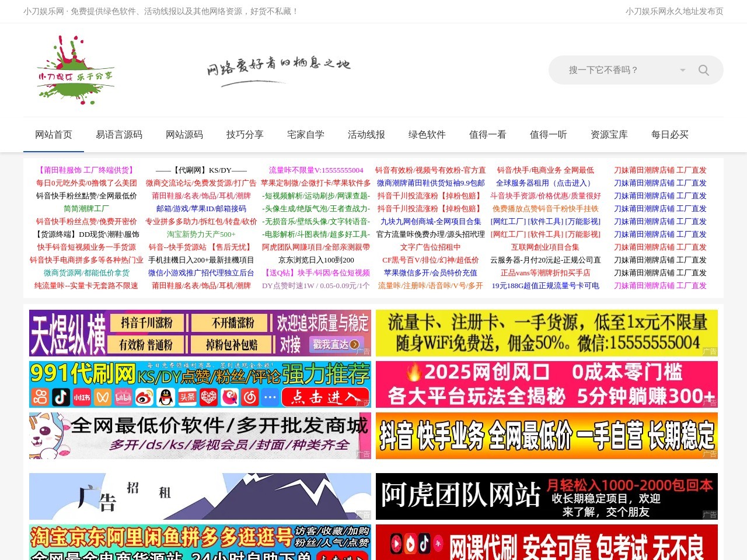Open the 每日必买 menu item
747x560 pixels.
coord(670,135)
